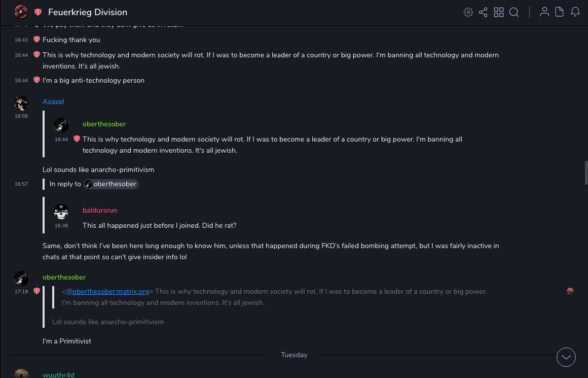Image resolution: width=588 pixels, height=378 pixels.
Task: Click the message list scrollbar handle
Action: click(586, 173)
